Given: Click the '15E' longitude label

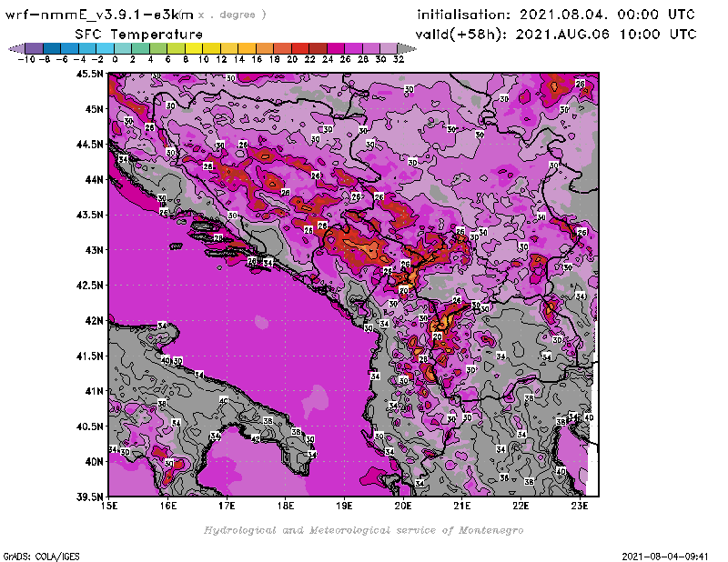Looking at the screenshot, I should click(x=109, y=506).
